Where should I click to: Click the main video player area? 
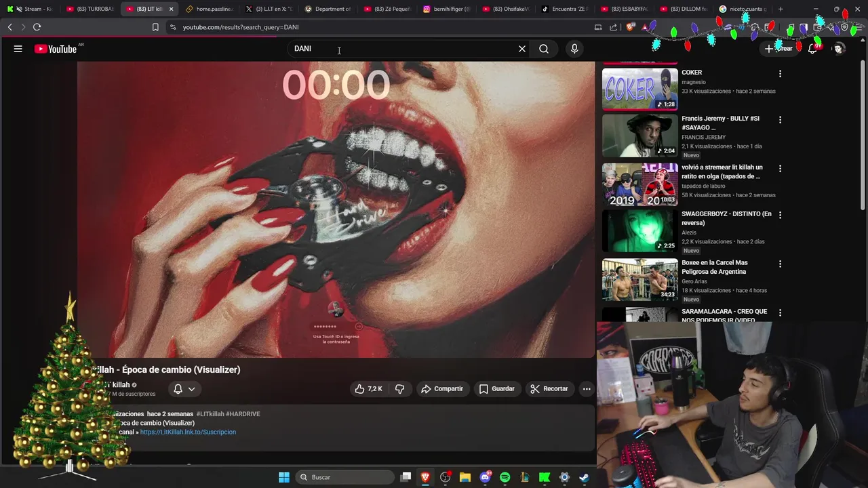[336, 209]
